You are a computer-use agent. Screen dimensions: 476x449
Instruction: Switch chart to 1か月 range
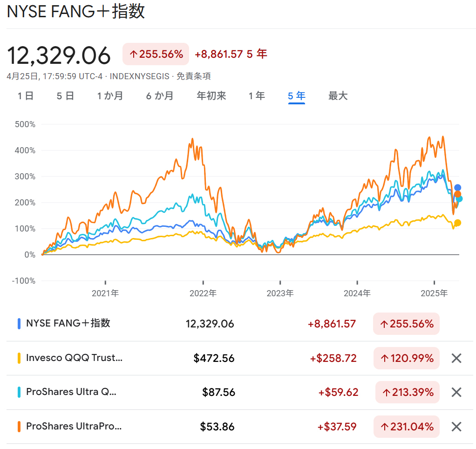pos(110,96)
